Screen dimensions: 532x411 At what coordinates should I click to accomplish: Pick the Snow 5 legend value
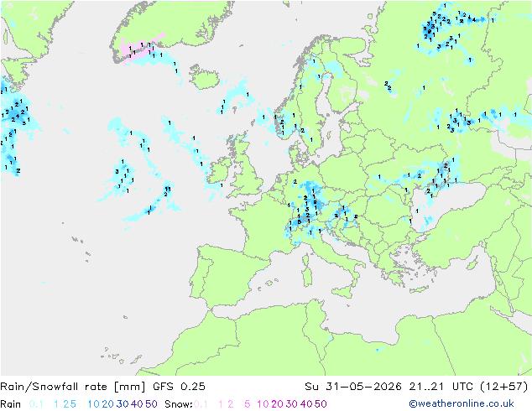pos(248,404)
